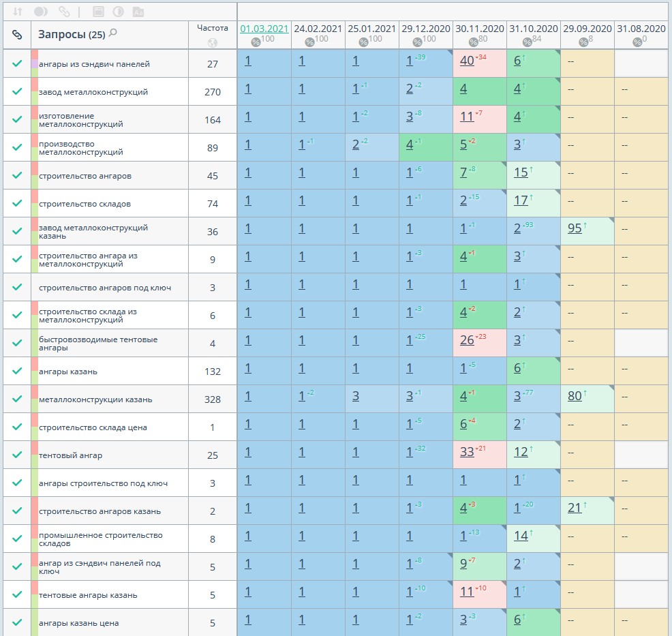Viewport: 672px width, 636px height.
Task: Toggle checkmark for завод металлоконструкций
Action: point(17,91)
